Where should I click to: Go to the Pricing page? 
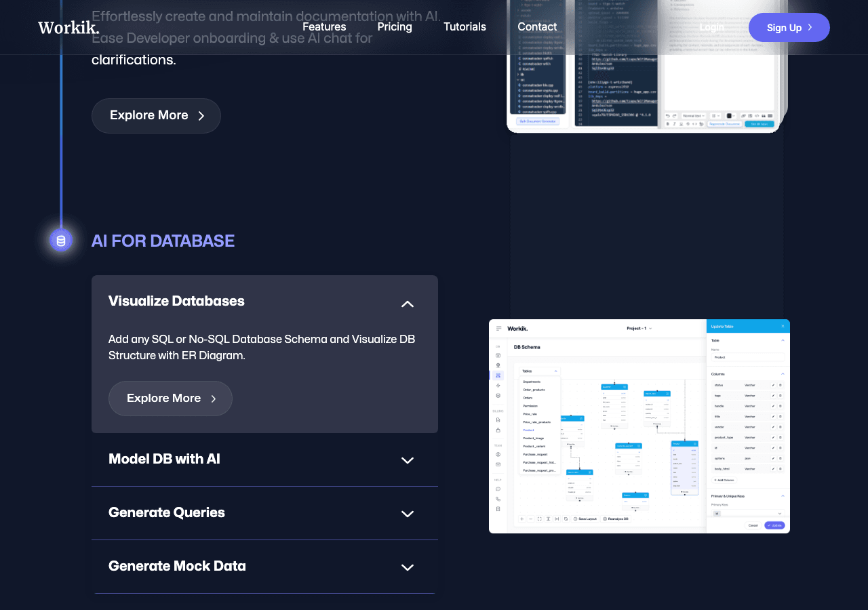pos(395,27)
